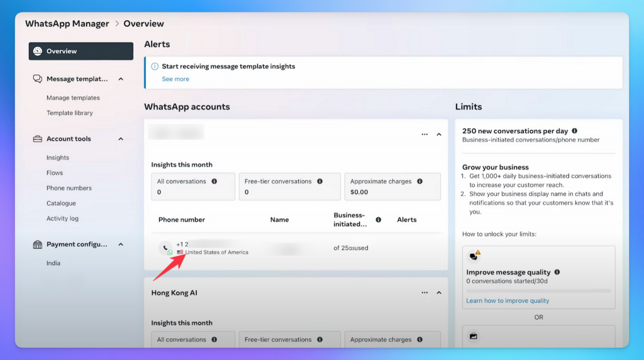The image size is (644, 360).
Task: Click WhatsApp Manager in the breadcrumb
Action: 66,24
